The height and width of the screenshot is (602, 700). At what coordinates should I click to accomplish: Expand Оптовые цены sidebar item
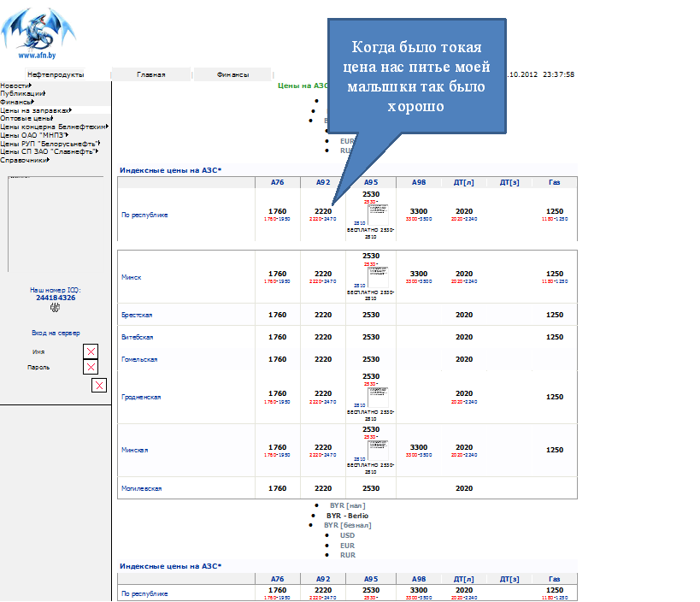point(26,118)
